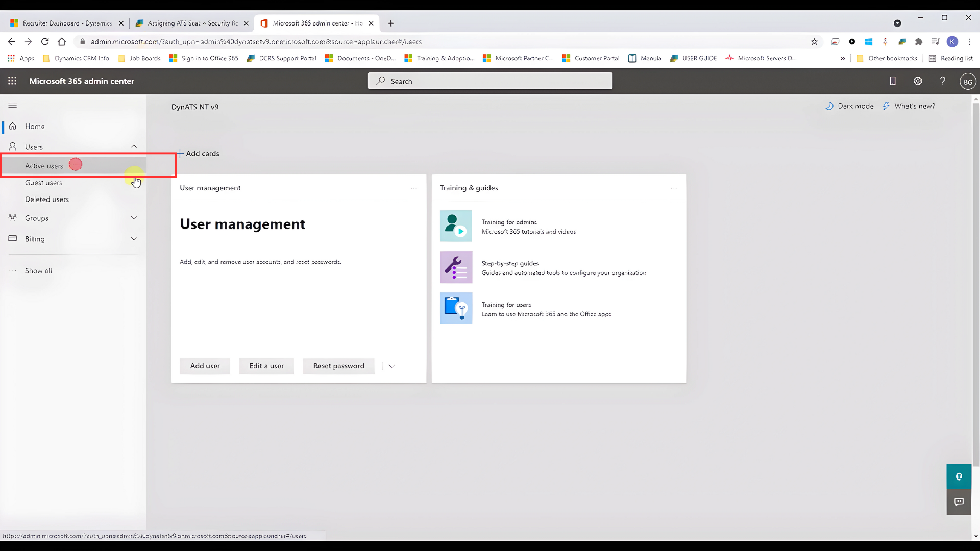
Task: Click the Reset password button
Action: point(338,366)
